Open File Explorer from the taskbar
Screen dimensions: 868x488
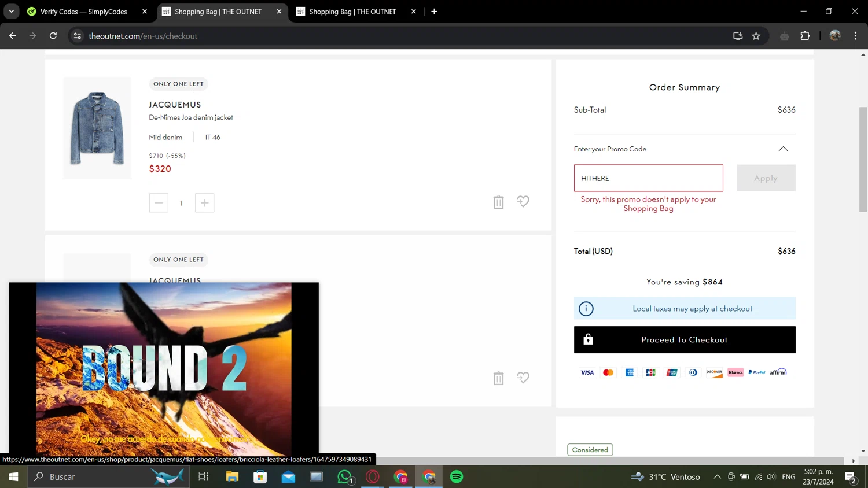232,476
